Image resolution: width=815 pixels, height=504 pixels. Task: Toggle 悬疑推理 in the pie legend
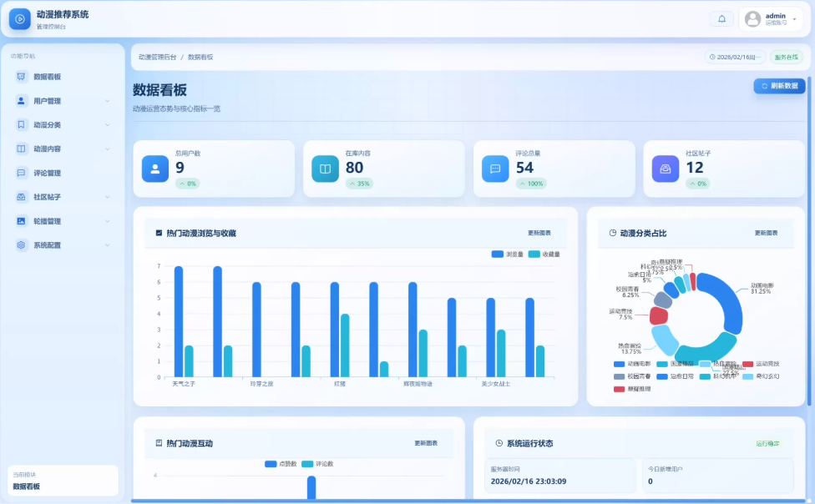tap(632, 389)
